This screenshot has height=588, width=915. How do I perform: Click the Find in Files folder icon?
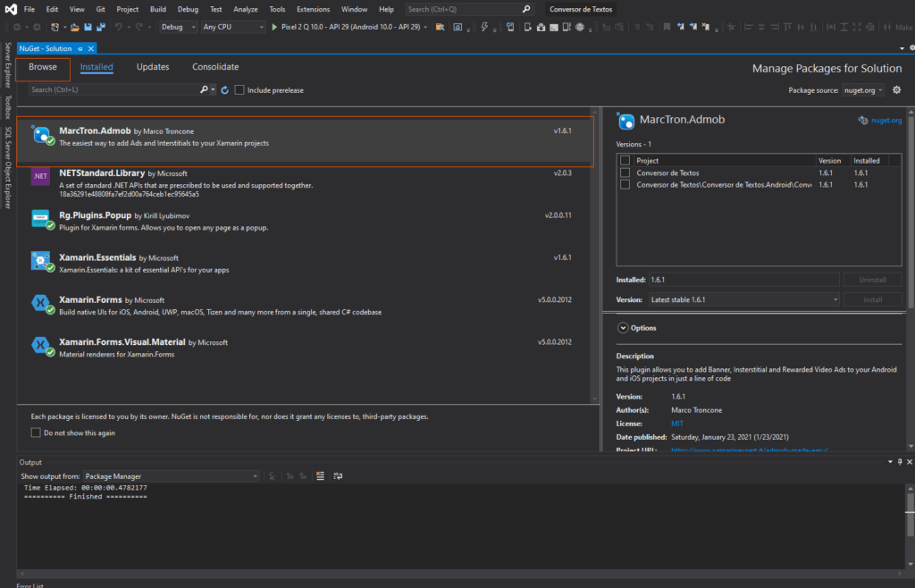click(x=440, y=27)
